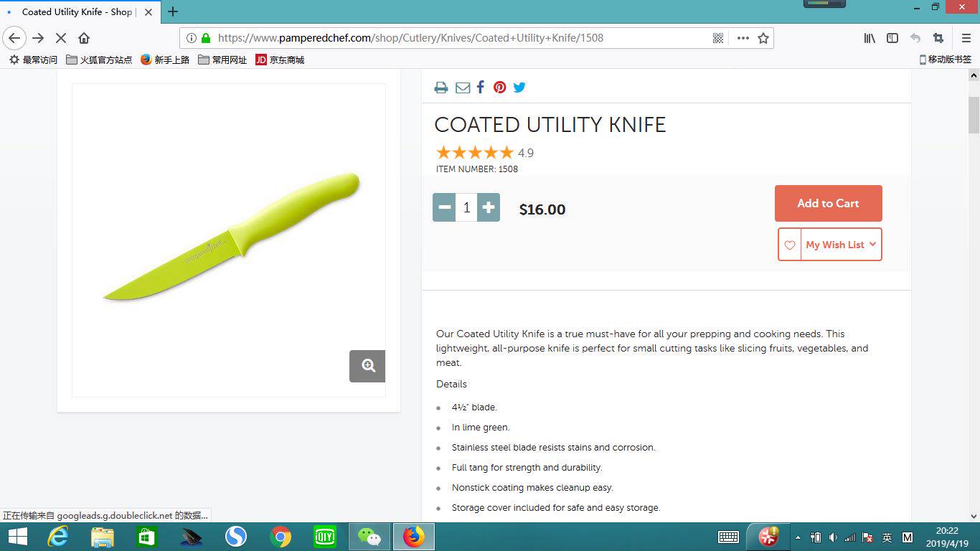Increase quantity with plus button
Image resolution: width=980 pixels, height=551 pixels.
point(489,207)
